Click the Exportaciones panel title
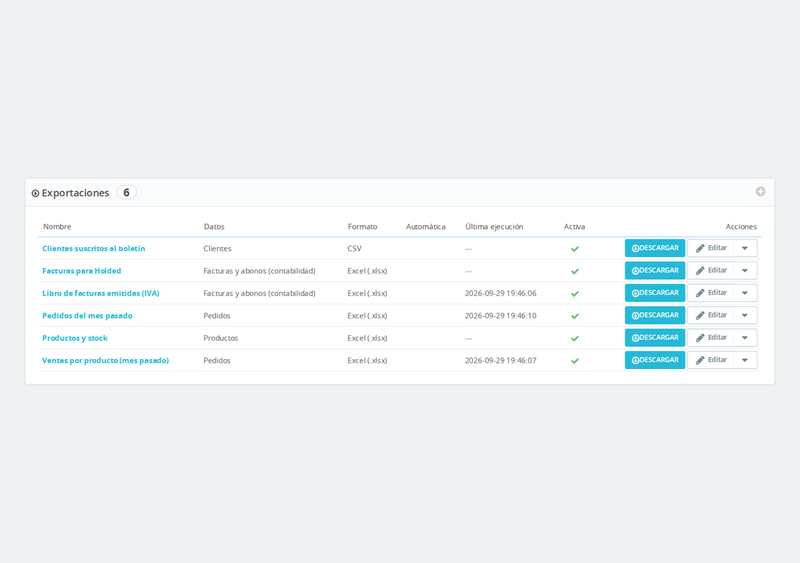This screenshot has height=563, width=800. (x=75, y=193)
